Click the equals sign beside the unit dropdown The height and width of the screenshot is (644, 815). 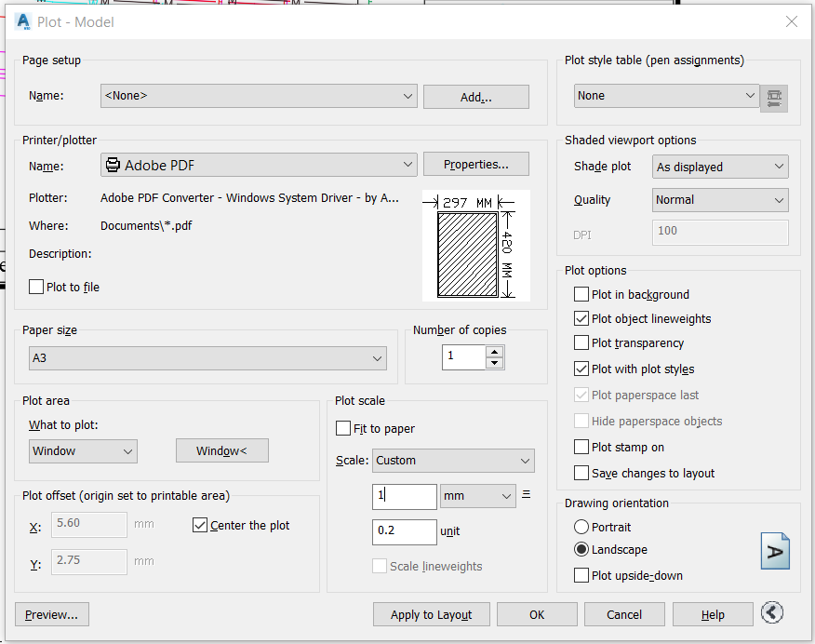pyautogui.click(x=526, y=494)
